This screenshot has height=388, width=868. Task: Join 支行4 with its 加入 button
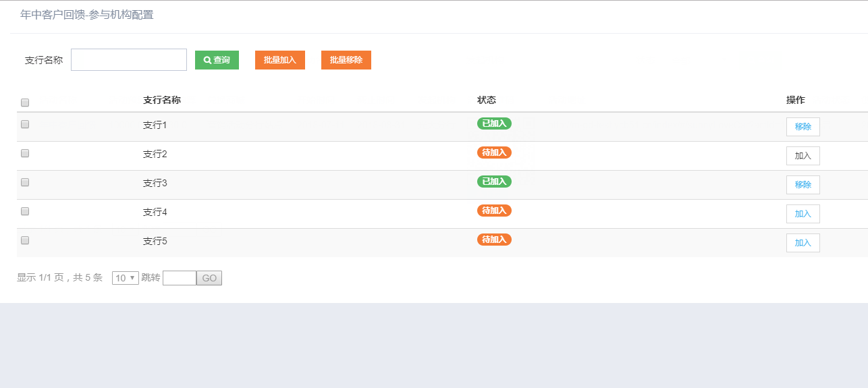pos(803,214)
